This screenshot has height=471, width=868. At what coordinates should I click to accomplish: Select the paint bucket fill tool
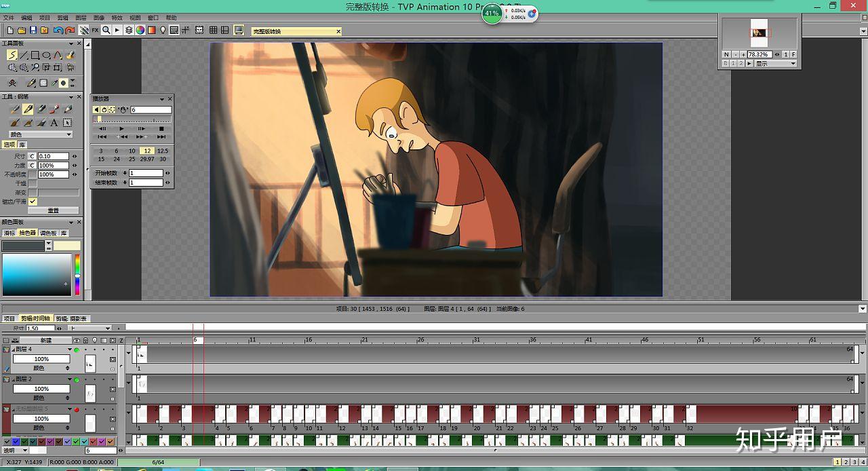point(70,55)
